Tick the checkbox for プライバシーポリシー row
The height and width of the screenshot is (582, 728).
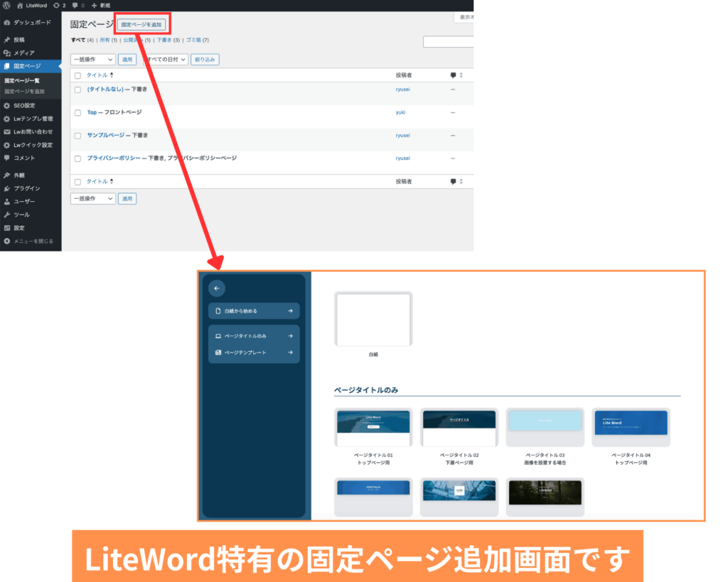(78, 158)
